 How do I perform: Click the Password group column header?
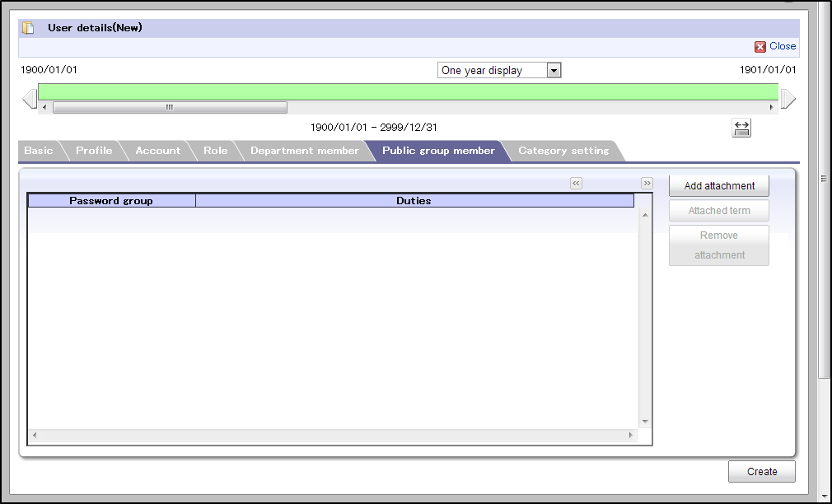coord(111,201)
